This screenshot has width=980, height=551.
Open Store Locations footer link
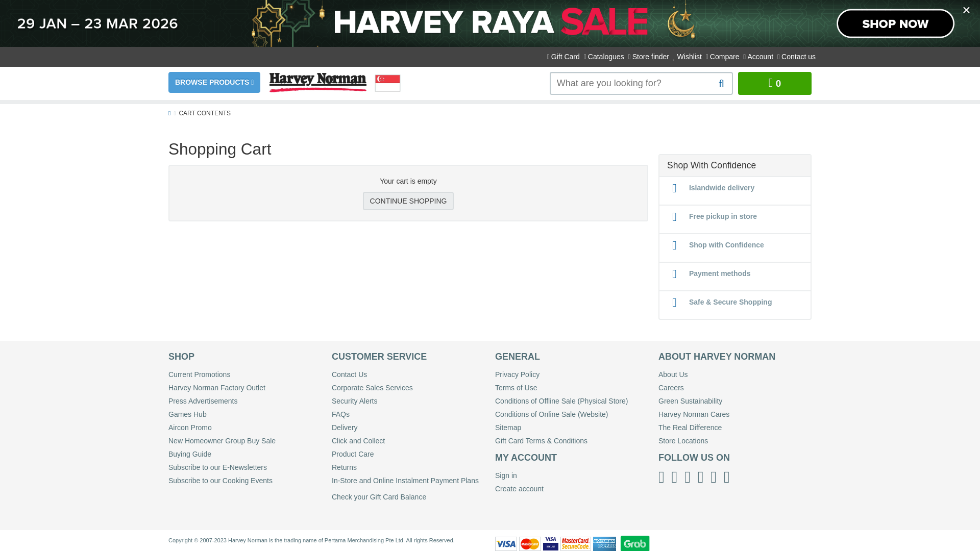click(x=683, y=441)
